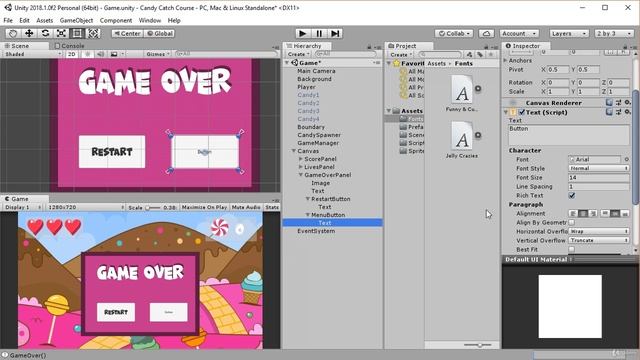The image size is (640, 360).
Task: Expand the LivesPanel object
Action: pyautogui.click(x=301, y=167)
